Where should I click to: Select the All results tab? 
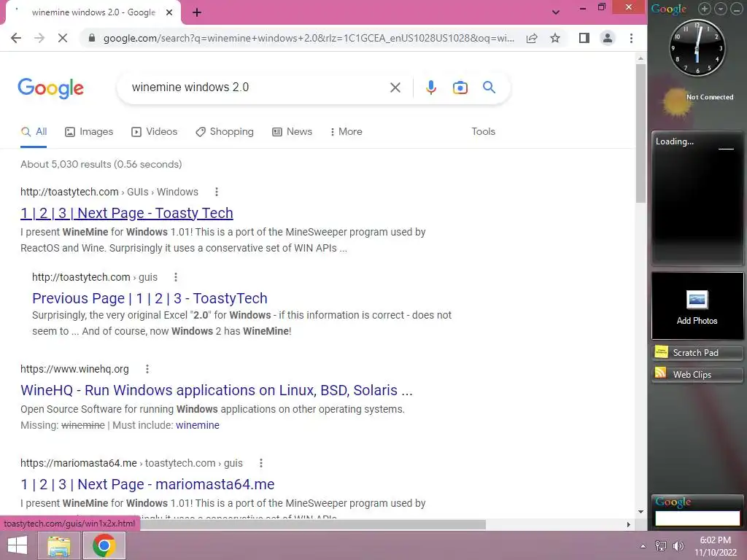(34, 132)
